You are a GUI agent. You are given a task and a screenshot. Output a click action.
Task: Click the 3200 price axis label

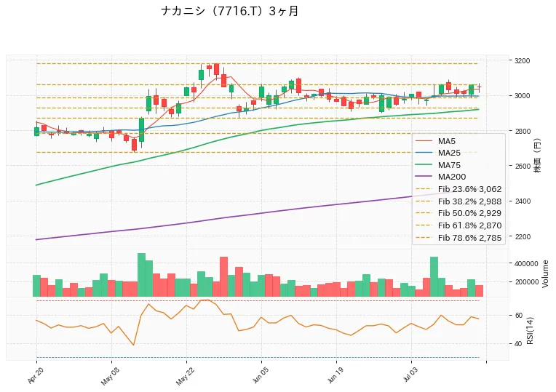click(x=522, y=60)
